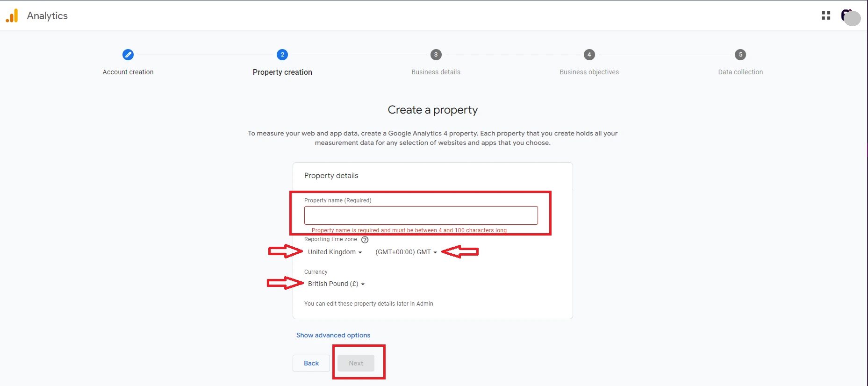This screenshot has width=868, height=386.
Task: Open the Google apps grid launcher
Action: pos(825,15)
